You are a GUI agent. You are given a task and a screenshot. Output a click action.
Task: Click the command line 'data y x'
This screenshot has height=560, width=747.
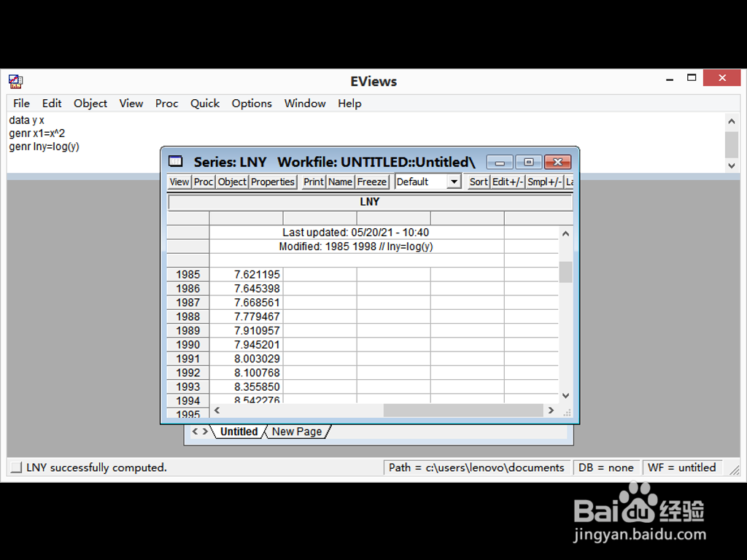coord(27,120)
